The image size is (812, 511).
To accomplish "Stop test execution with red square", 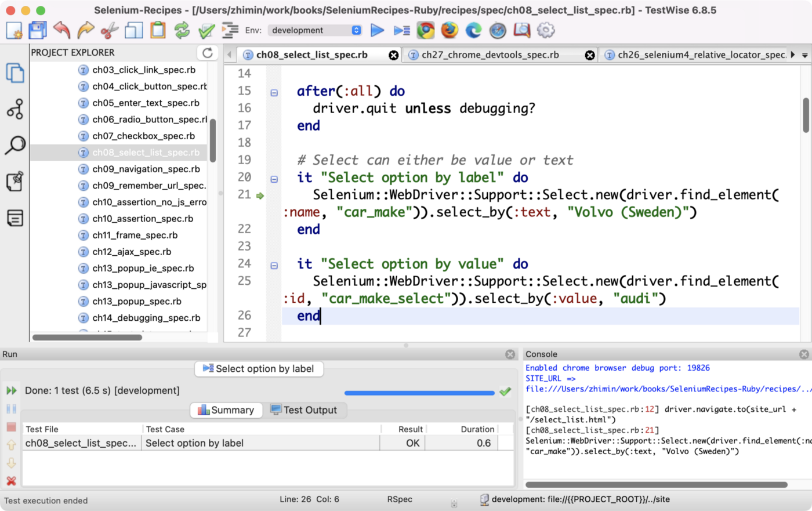I will 11,427.
